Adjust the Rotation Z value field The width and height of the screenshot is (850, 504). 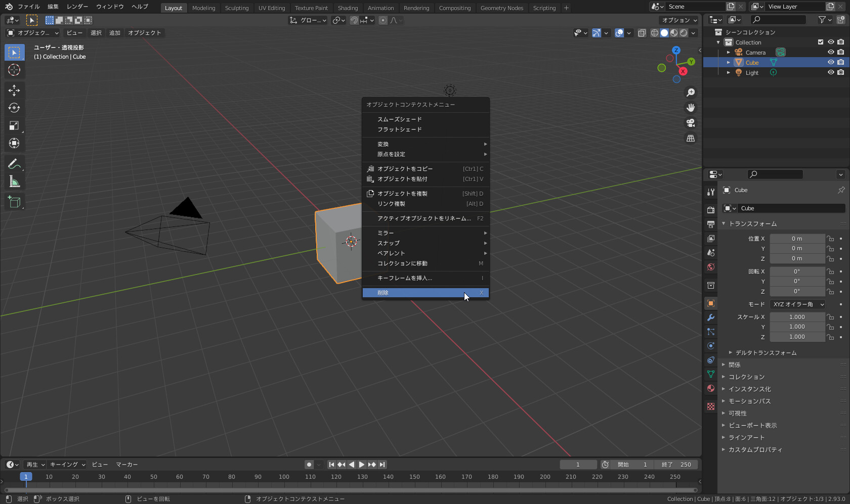pos(797,292)
